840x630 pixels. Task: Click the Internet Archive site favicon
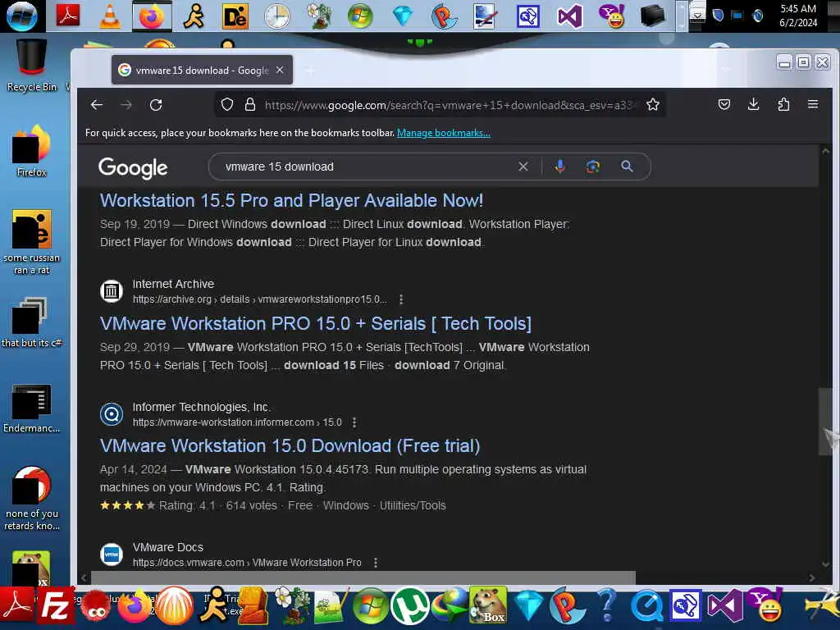(112, 291)
